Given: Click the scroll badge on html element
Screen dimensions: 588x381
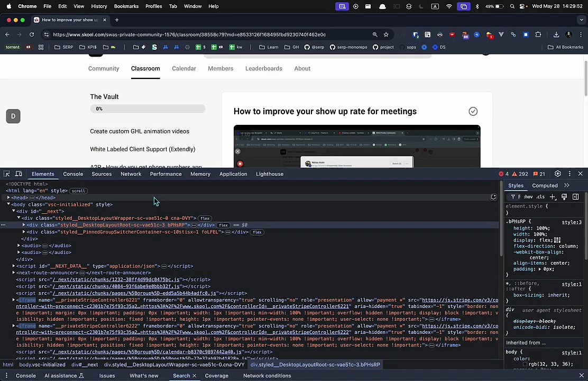Looking at the screenshot, I should pos(78,190).
